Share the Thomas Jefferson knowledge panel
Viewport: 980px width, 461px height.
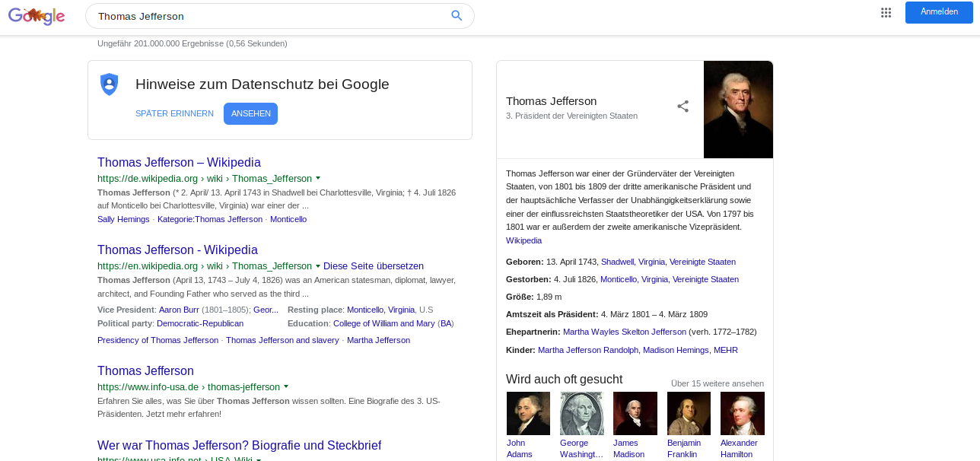(682, 107)
